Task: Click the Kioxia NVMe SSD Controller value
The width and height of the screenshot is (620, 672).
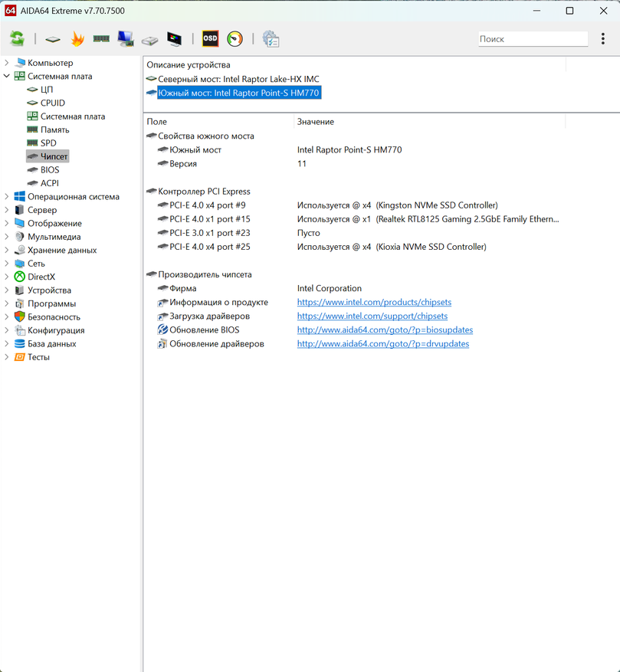Action: (x=431, y=247)
